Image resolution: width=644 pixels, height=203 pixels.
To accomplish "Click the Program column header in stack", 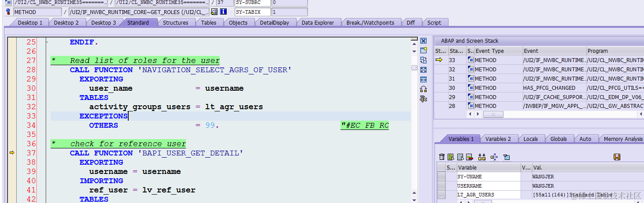I will click(615, 51).
